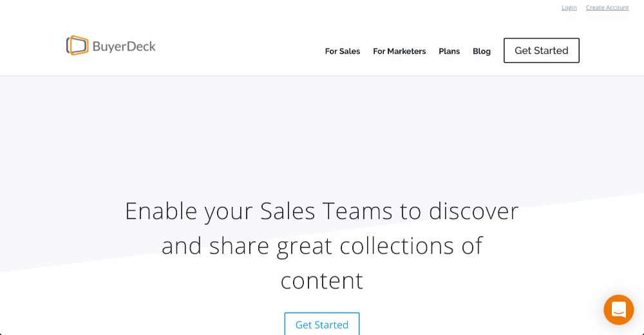Navigate to the Plans page
644x335 pixels.
click(x=449, y=52)
